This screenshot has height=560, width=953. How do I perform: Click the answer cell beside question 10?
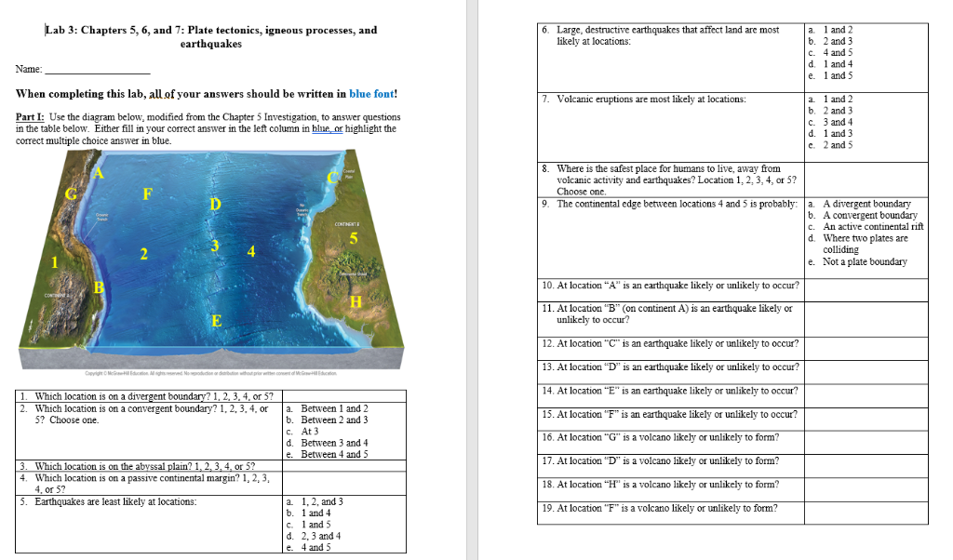[866, 289]
